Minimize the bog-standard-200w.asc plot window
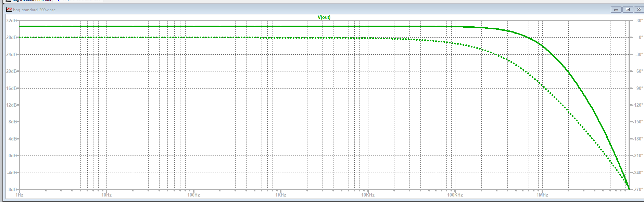644x202 pixels. (616, 10)
